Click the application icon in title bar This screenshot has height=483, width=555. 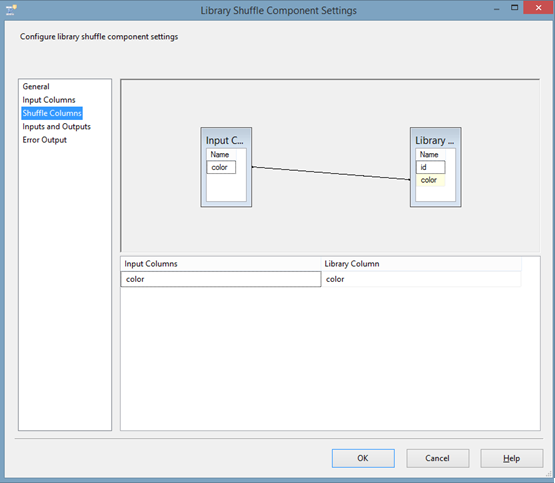tap(11, 10)
